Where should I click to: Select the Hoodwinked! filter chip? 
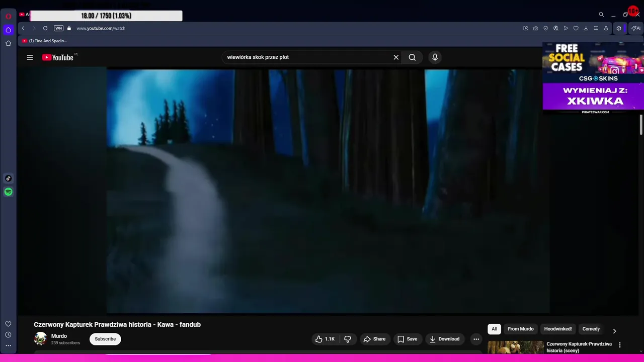point(557,329)
